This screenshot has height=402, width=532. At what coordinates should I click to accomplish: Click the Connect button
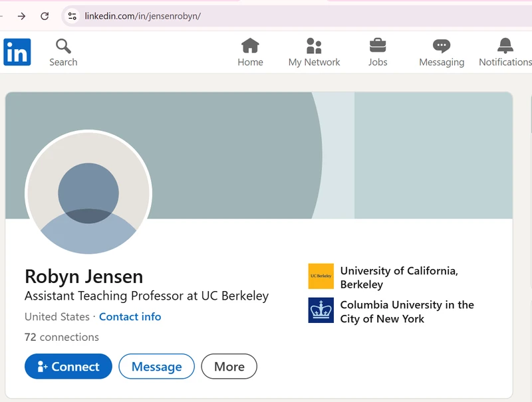[x=68, y=366]
